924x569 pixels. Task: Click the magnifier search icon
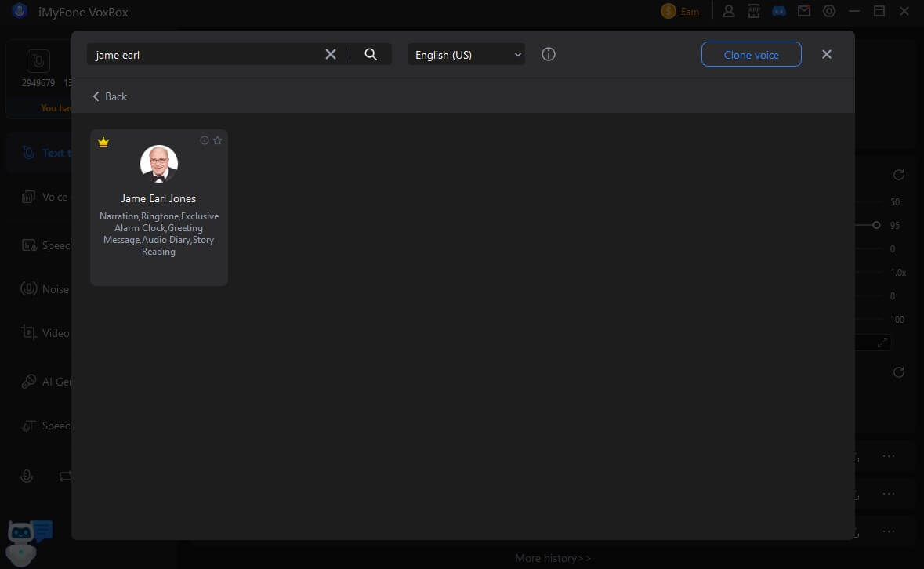(x=371, y=54)
